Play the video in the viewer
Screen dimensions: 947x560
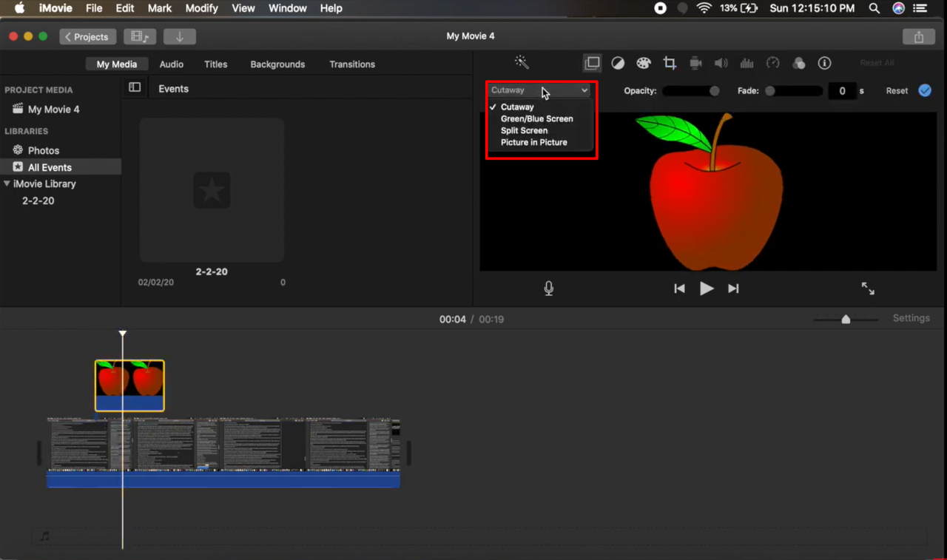click(x=707, y=289)
